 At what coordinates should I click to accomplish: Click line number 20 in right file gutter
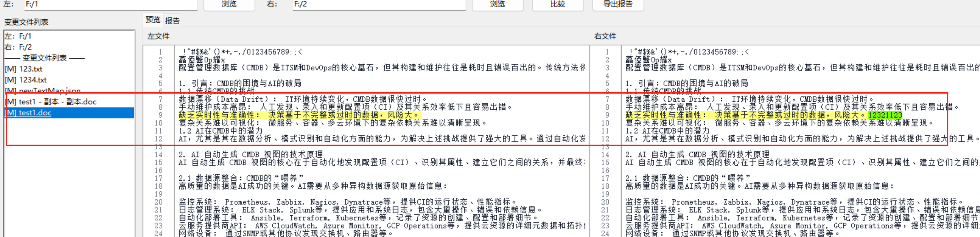click(605, 202)
